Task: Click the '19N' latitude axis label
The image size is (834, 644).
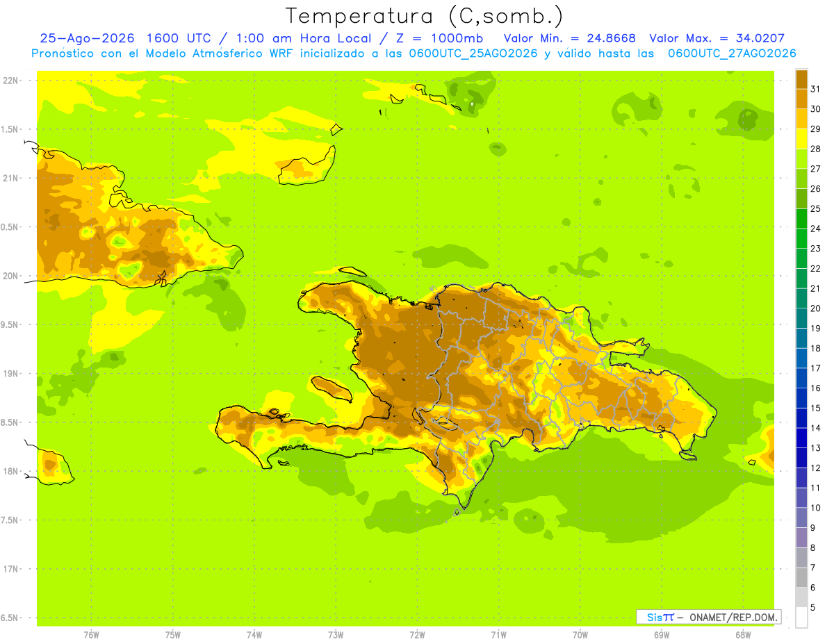Action: pyautogui.click(x=10, y=374)
